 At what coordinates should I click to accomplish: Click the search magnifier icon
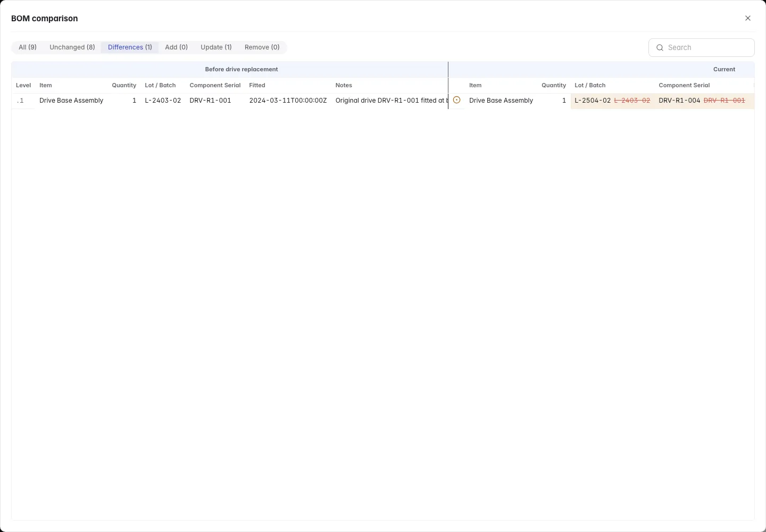click(x=660, y=47)
